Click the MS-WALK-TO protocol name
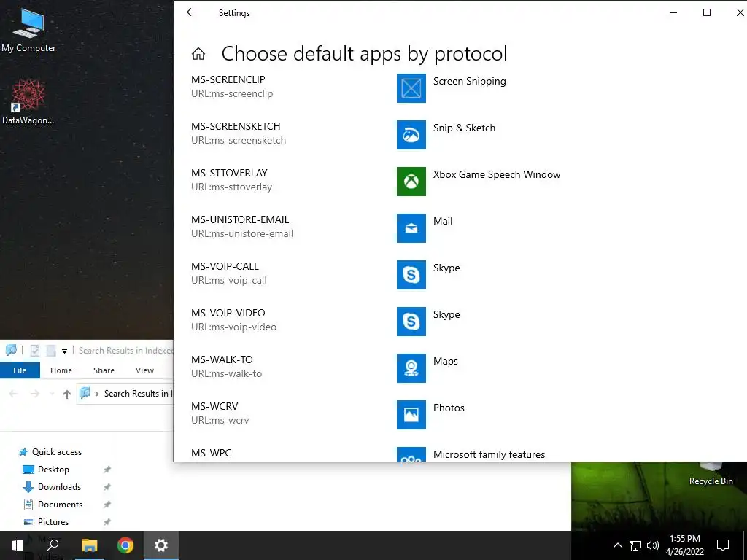The image size is (747, 560). point(222,359)
